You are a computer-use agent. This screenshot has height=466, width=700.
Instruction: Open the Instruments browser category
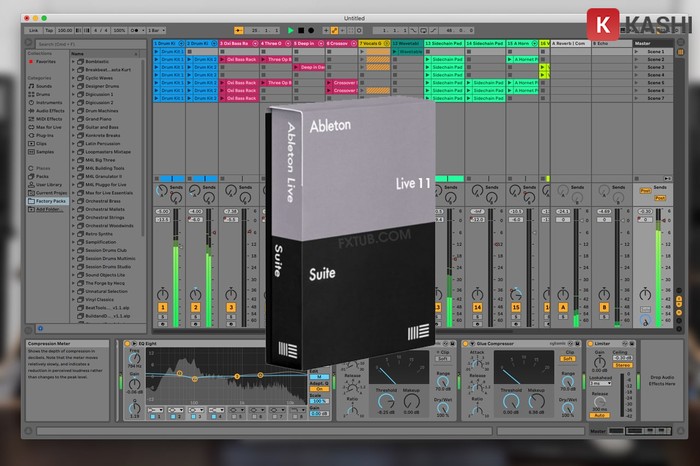[x=46, y=102]
